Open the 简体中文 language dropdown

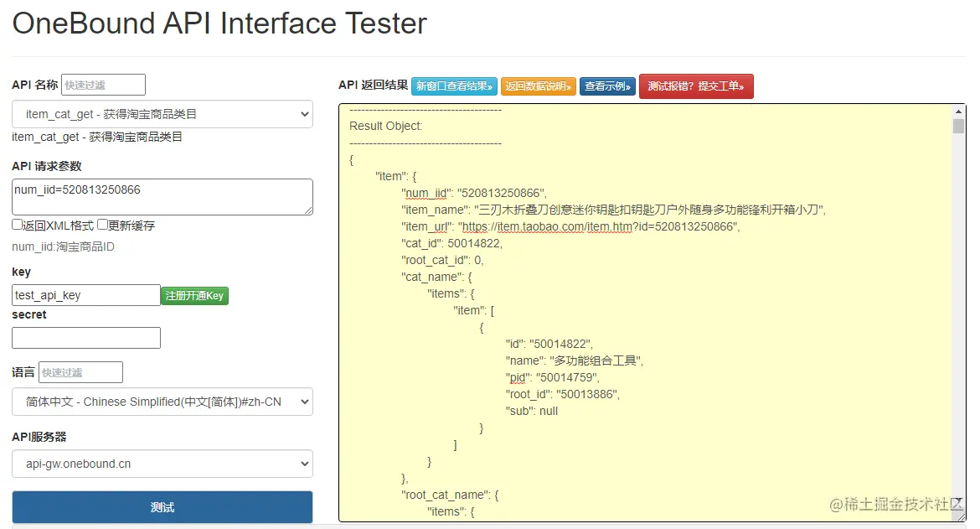[162, 402]
